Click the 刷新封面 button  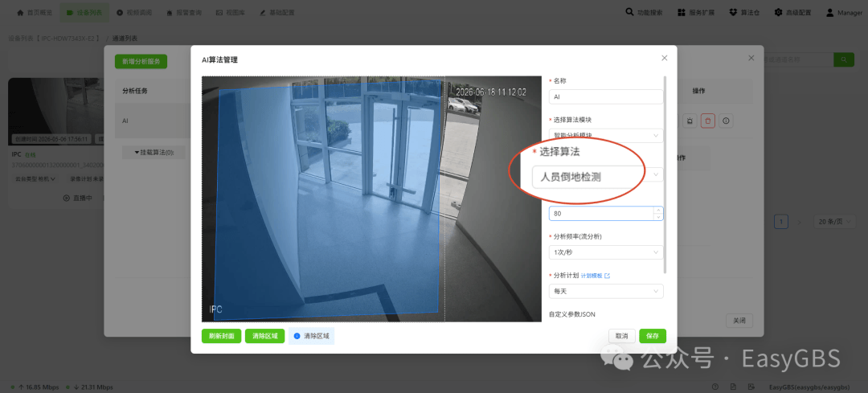point(222,336)
